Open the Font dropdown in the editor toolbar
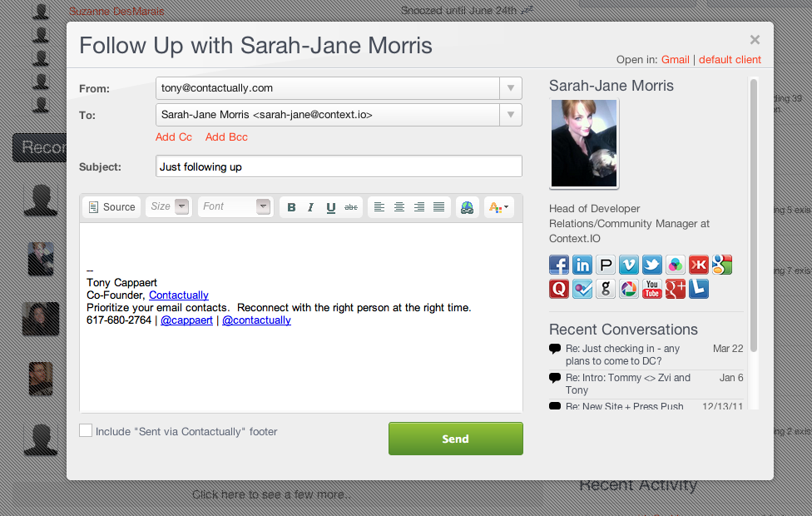This screenshot has width=812, height=516. tap(235, 206)
